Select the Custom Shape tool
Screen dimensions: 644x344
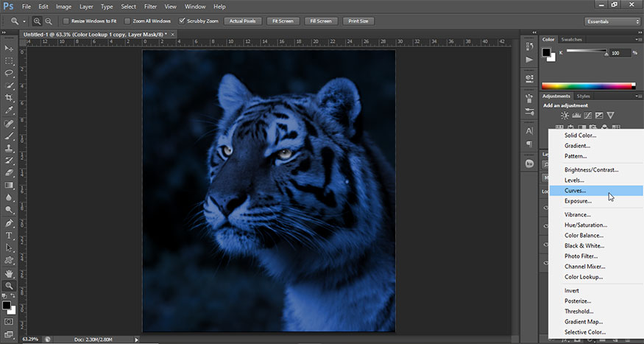click(9, 260)
